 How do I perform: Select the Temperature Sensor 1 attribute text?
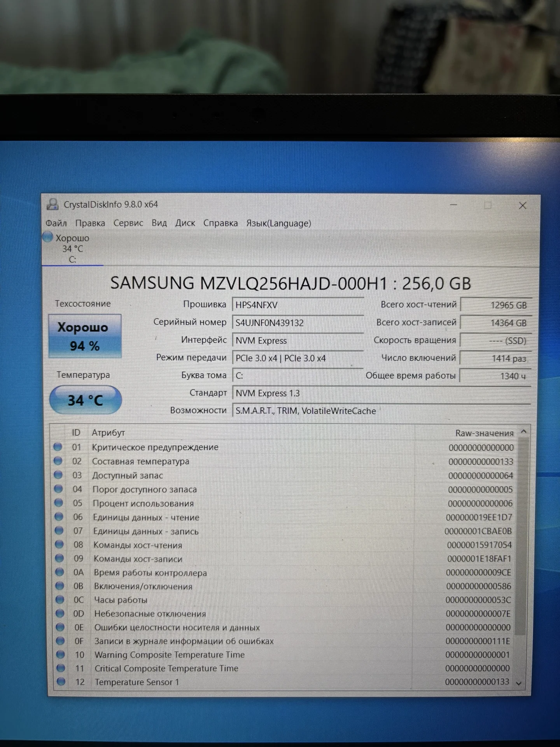(137, 682)
